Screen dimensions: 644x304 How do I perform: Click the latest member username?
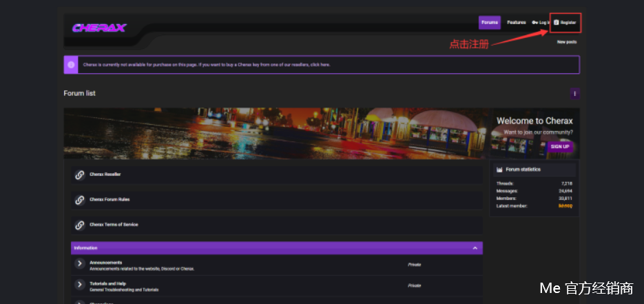click(565, 205)
